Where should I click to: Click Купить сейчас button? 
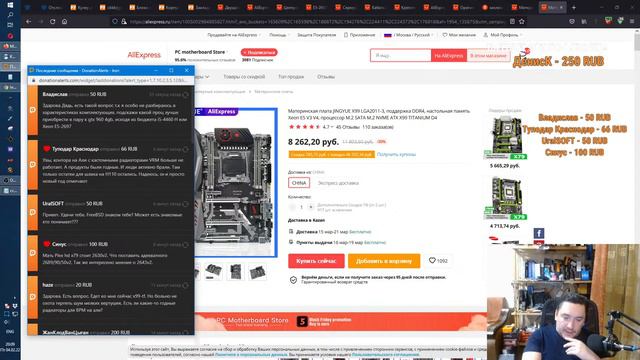[316, 261]
